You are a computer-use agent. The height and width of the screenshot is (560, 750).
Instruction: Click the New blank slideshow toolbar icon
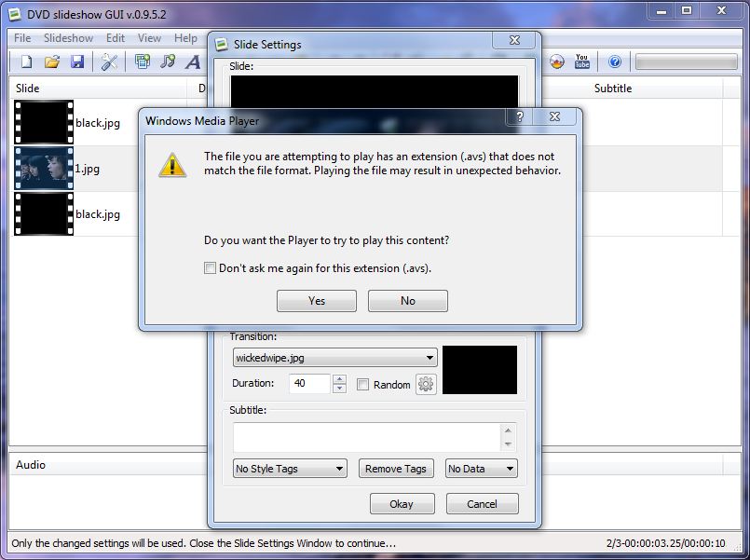27,61
